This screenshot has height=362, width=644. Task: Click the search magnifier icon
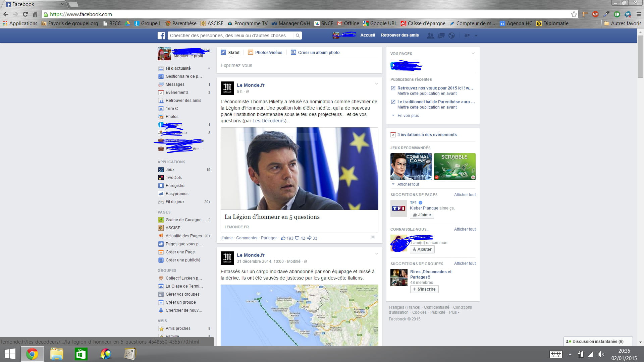[297, 36]
